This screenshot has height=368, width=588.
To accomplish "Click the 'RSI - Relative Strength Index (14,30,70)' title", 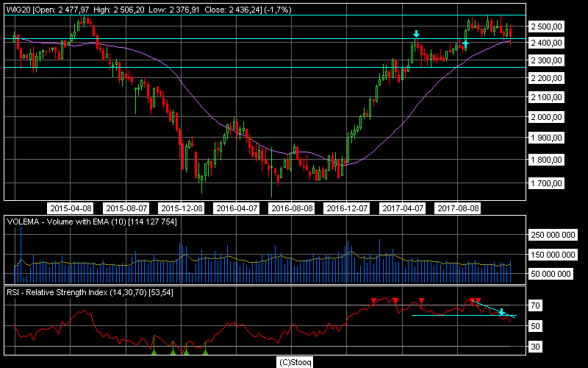I will click(76, 292).
